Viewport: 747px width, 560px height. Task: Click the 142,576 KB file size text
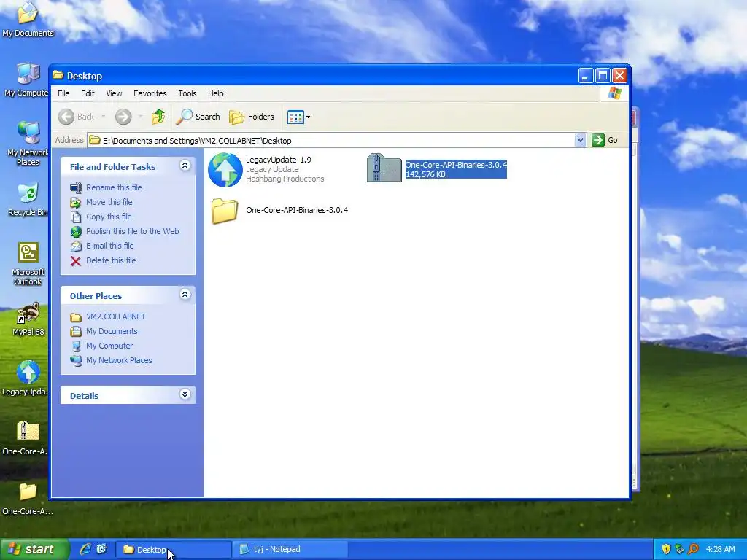[425, 174]
